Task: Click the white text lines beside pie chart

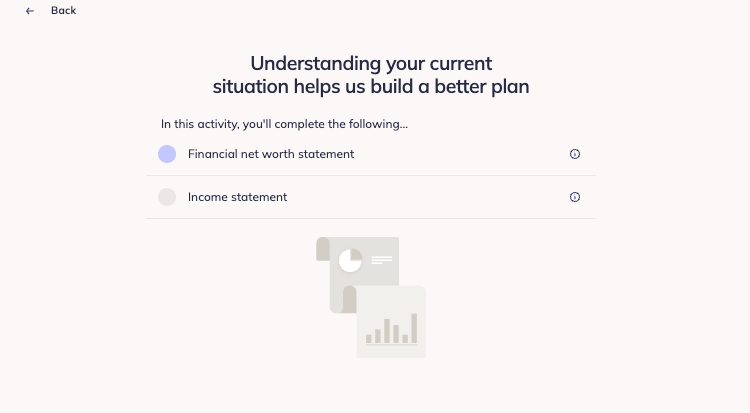Action: (382, 260)
